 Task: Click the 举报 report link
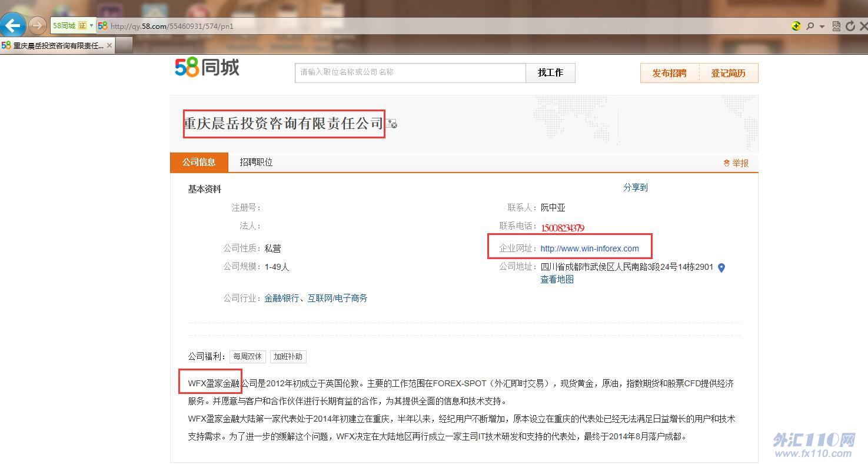(x=736, y=163)
